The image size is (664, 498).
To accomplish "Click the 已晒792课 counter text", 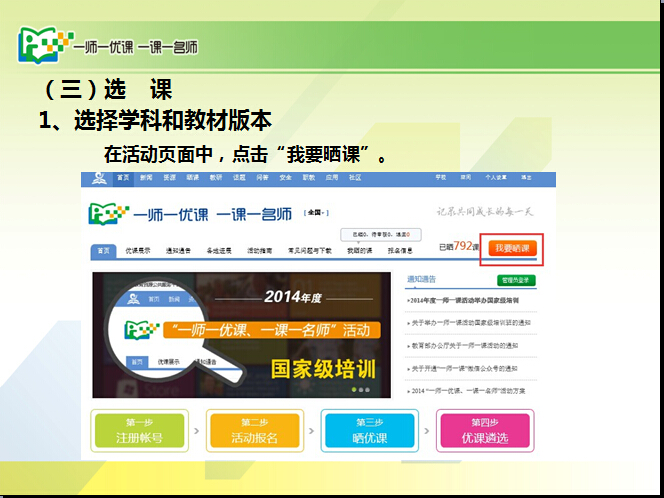I will (x=459, y=246).
